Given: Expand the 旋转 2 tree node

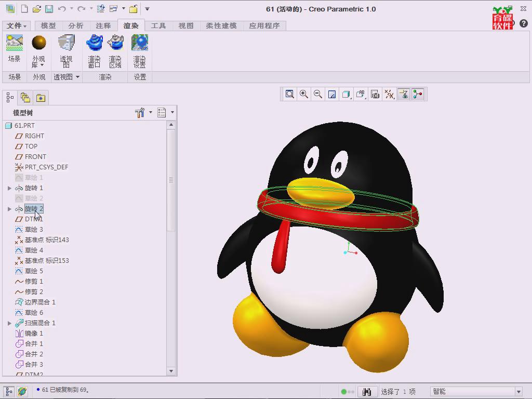Looking at the screenshot, I should point(9,209).
